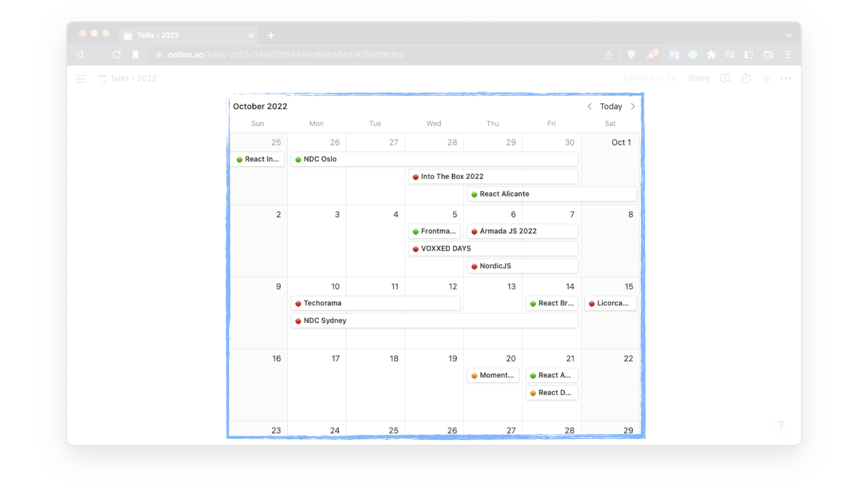Toggle the favorite star icon

click(766, 79)
